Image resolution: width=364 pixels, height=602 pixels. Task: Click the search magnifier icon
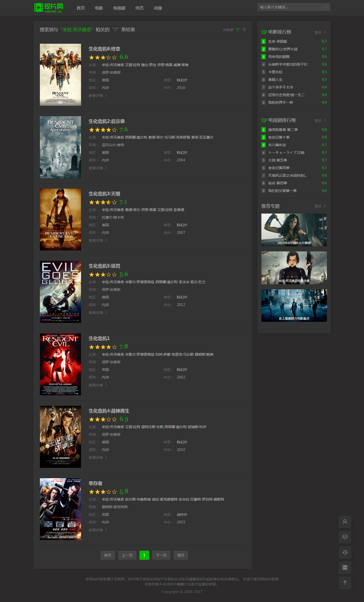(x=326, y=7)
